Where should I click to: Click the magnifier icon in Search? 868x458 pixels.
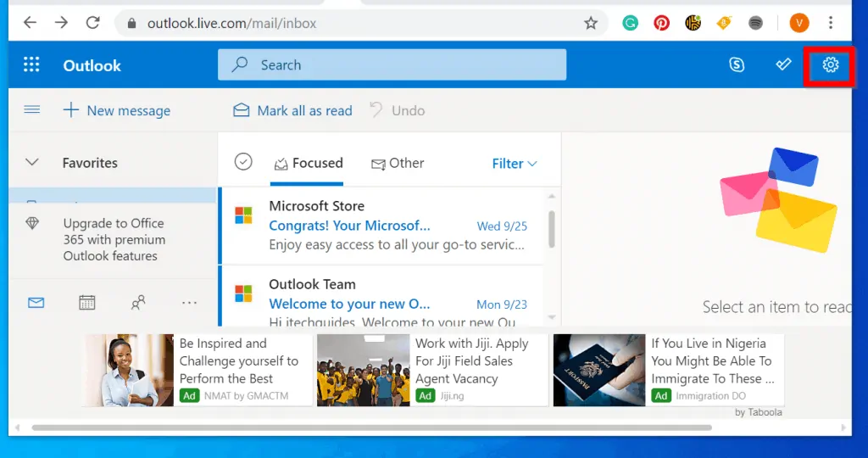240,64
